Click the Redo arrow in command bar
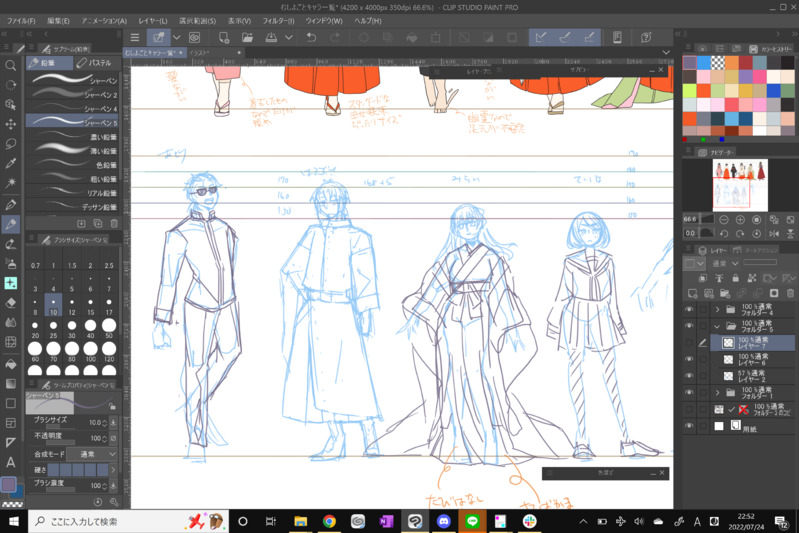The height and width of the screenshot is (533, 799). tap(335, 37)
